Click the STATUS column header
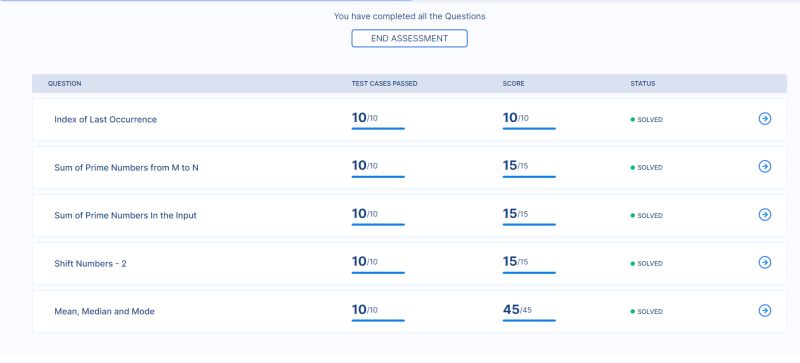800x363 pixels. 643,84
